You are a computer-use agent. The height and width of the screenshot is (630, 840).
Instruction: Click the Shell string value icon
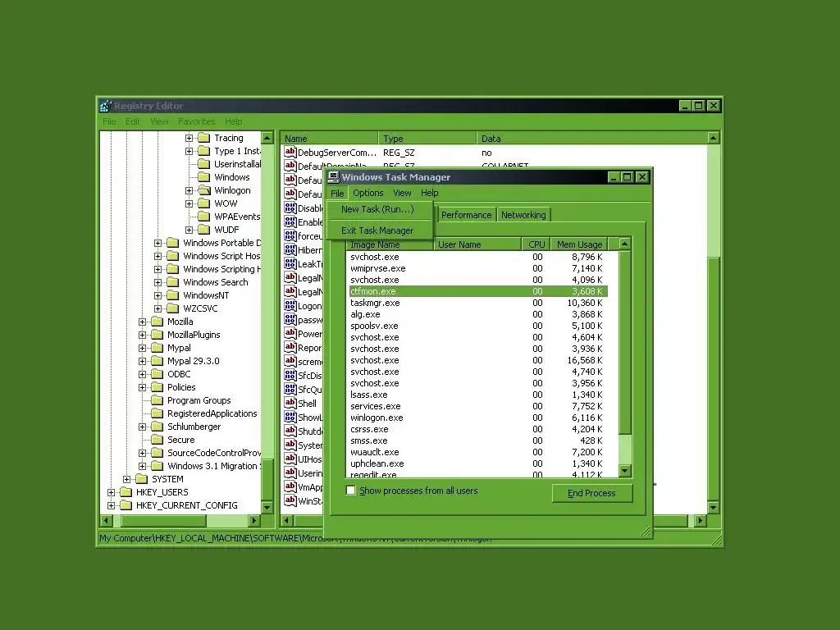290,403
